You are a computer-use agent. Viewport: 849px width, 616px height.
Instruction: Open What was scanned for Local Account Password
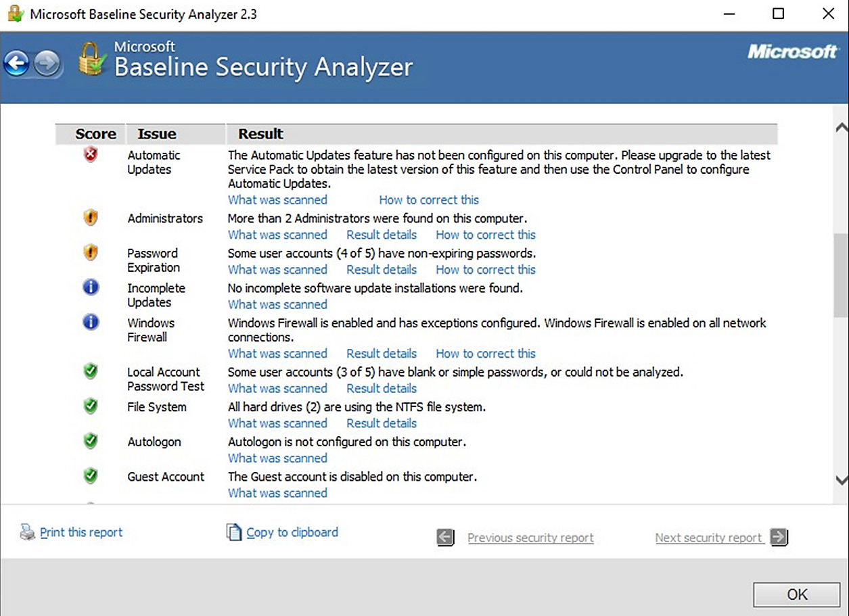point(277,388)
